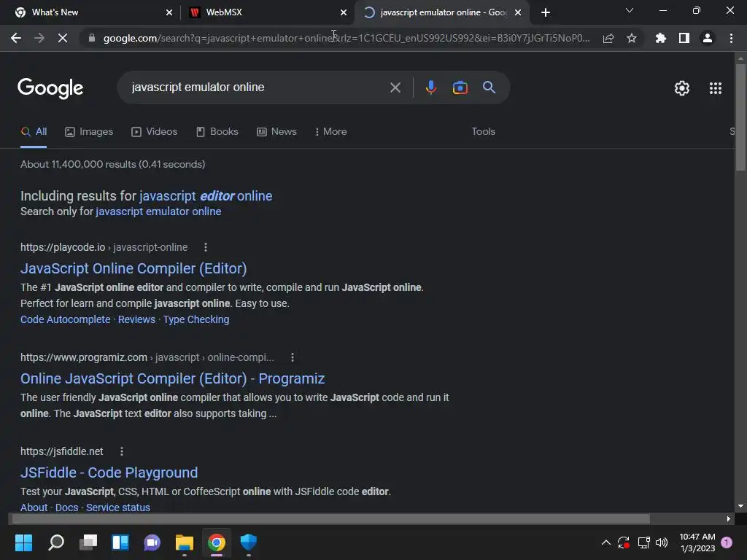The height and width of the screenshot is (560, 747).
Task: Open JSFiddle Docs sitelink
Action: point(66,507)
